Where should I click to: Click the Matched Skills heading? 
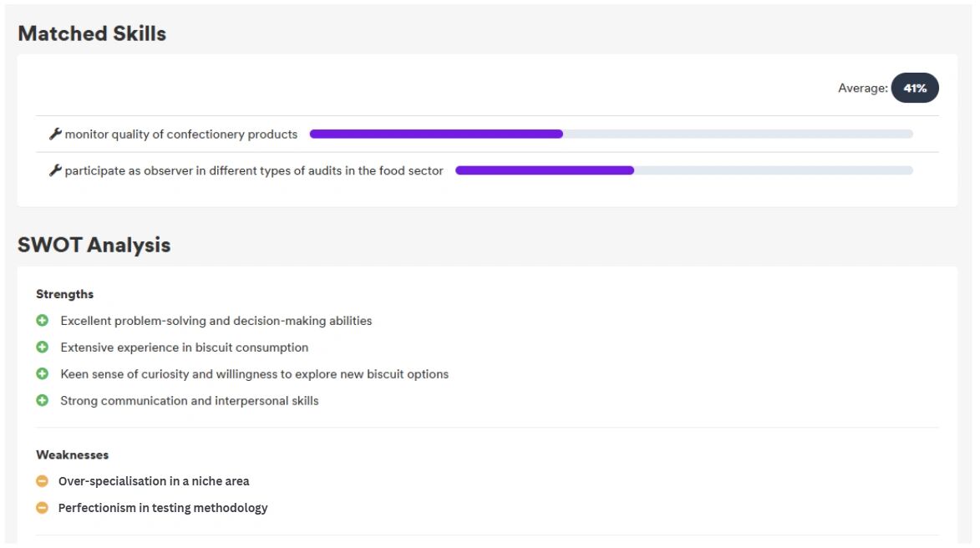pyautogui.click(x=92, y=33)
